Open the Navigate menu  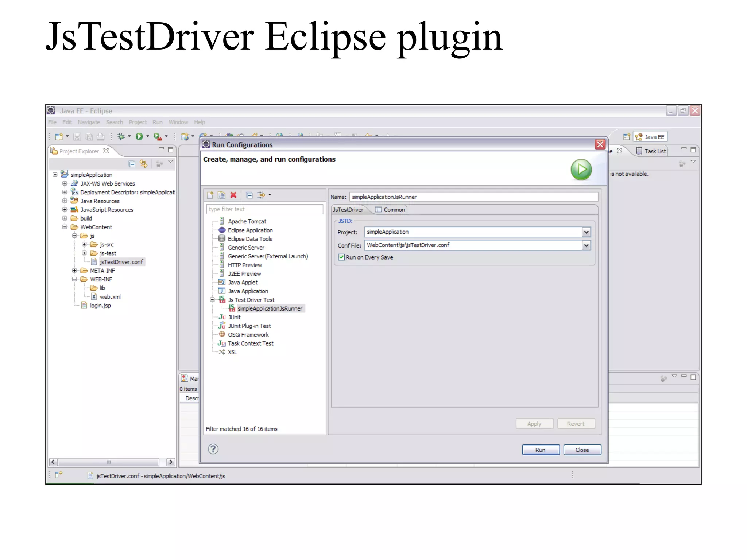pos(89,122)
